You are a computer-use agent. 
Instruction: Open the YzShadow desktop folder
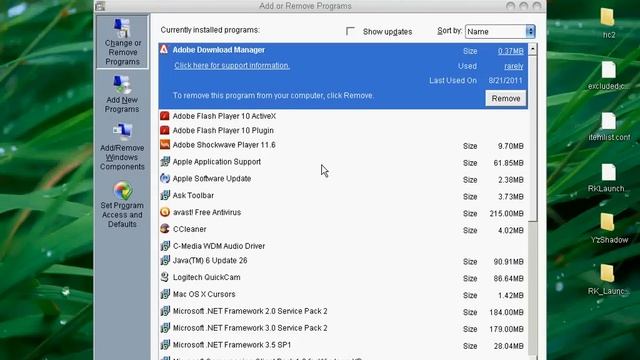(609, 229)
